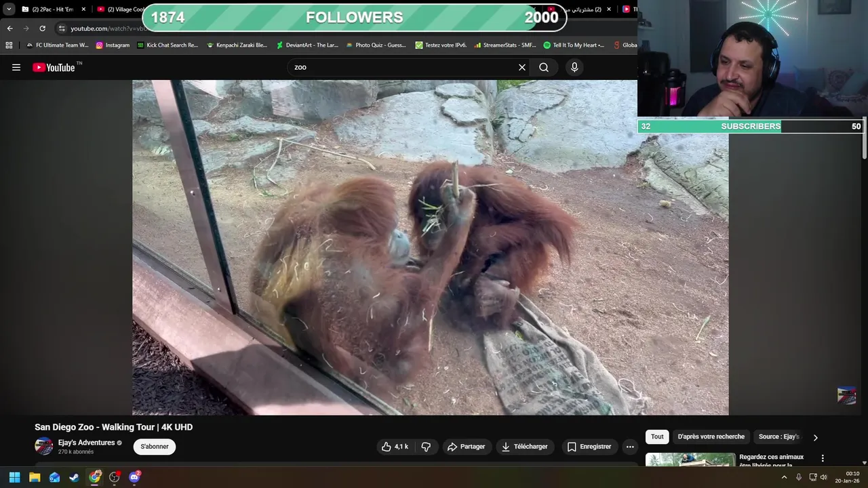The height and width of the screenshot is (488, 868).
Task: Select the 'Source : Ejay's' chip
Action: (778, 436)
